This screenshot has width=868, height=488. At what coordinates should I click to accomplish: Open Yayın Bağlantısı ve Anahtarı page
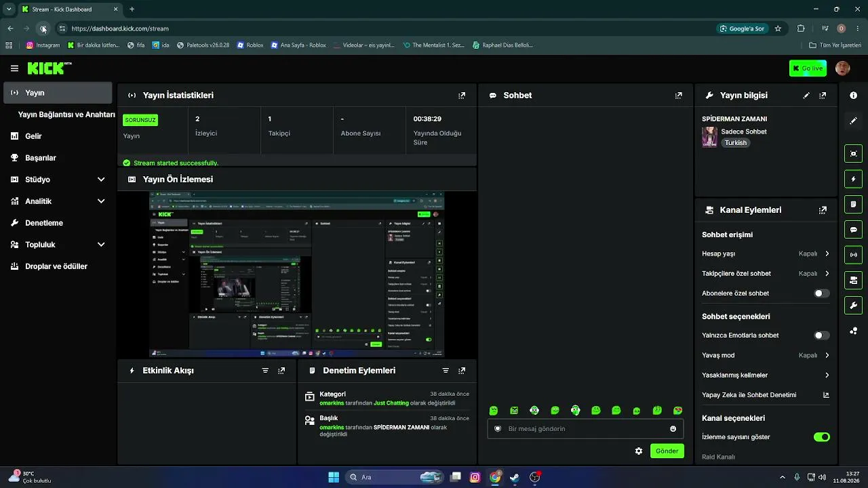tap(66, 115)
